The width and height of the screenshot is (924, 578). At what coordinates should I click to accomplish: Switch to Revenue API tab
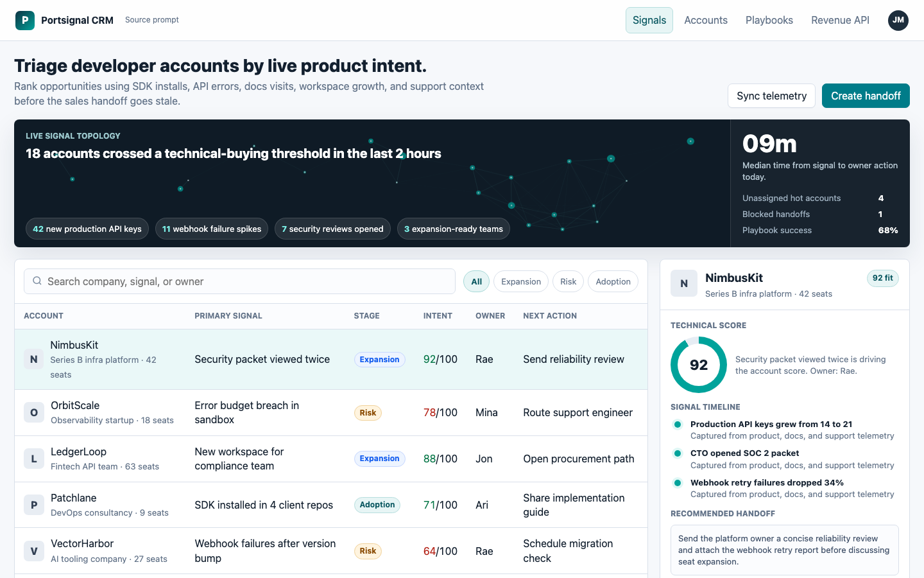pyautogui.click(x=840, y=20)
